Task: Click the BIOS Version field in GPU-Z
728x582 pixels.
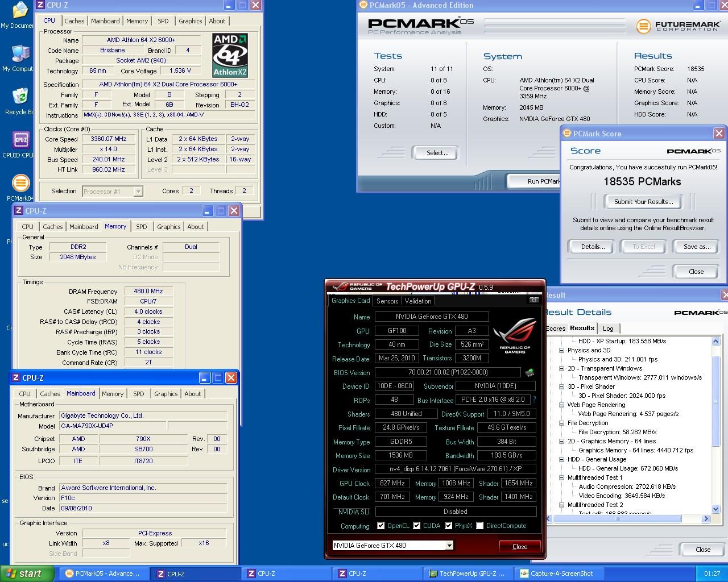Action: pyautogui.click(x=448, y=372)
